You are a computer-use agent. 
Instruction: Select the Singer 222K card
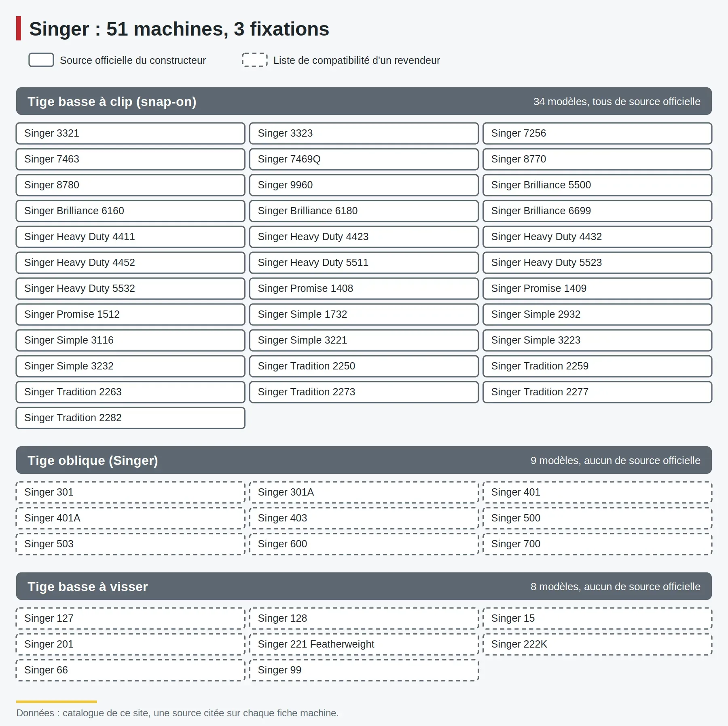(x=597, y=644)
